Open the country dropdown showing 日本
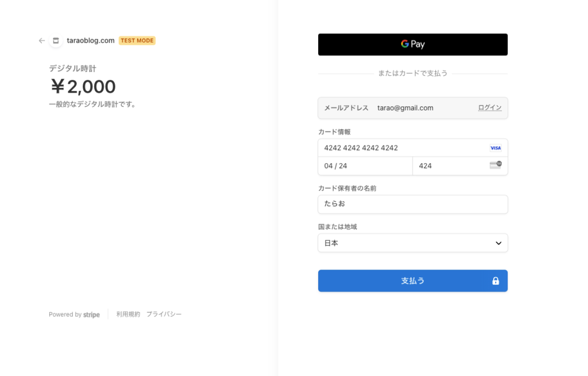588x376 pixels. click(412, 243)
